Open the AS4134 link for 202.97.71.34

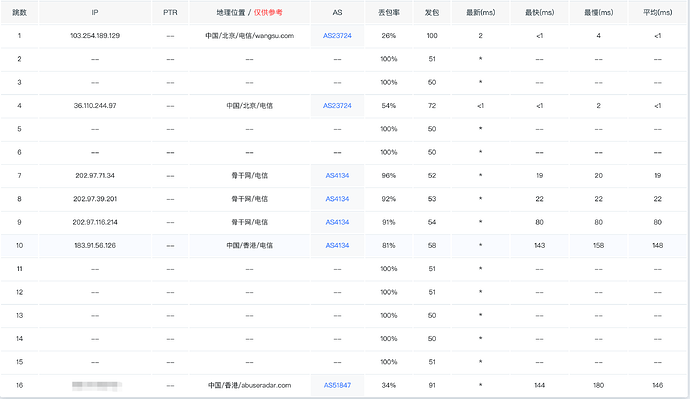337,176
